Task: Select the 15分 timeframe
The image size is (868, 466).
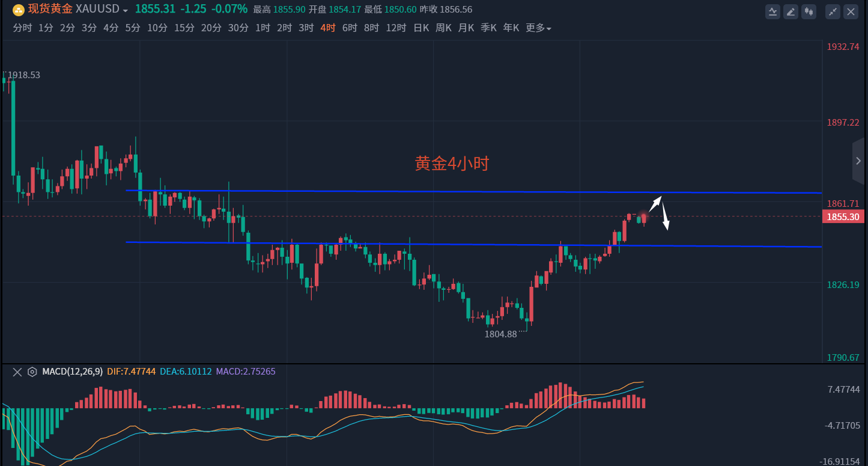Action: [184, 28]
